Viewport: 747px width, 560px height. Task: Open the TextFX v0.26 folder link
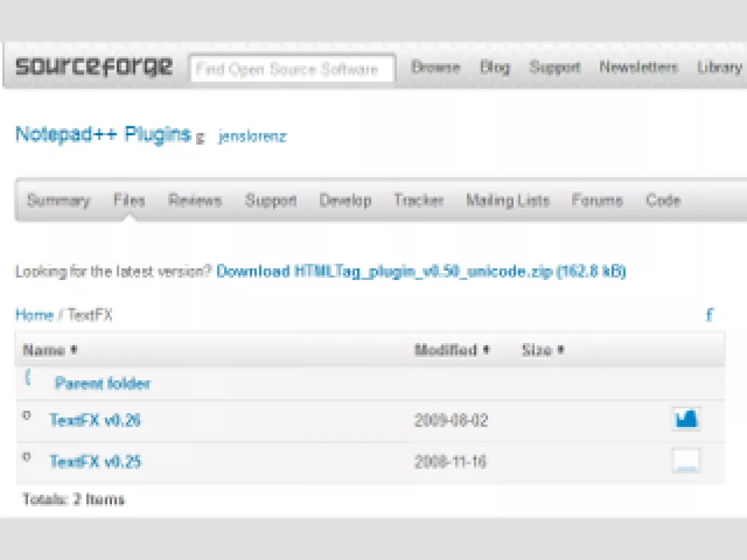coord(95,420)
